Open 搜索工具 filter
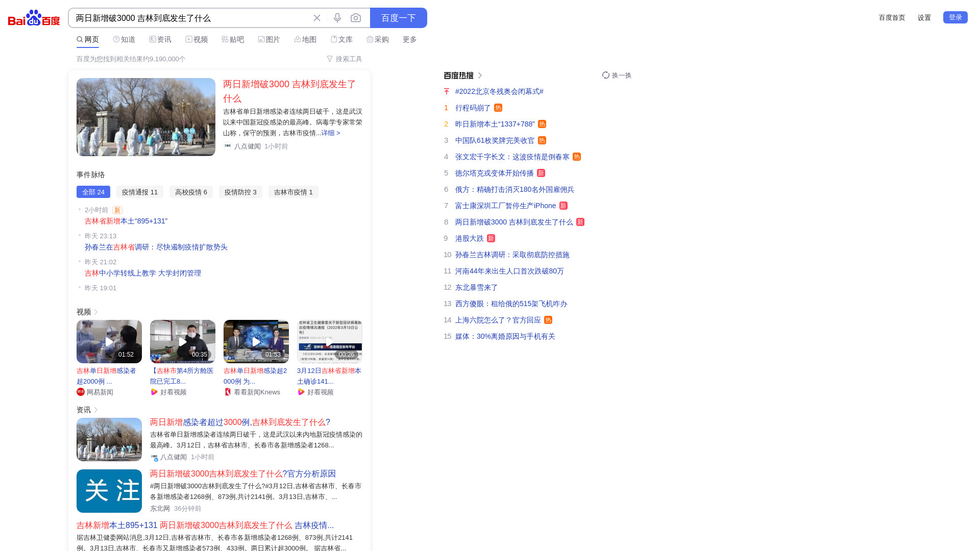The height and width of the screenshot is (551, 980). tap(344, 59)
